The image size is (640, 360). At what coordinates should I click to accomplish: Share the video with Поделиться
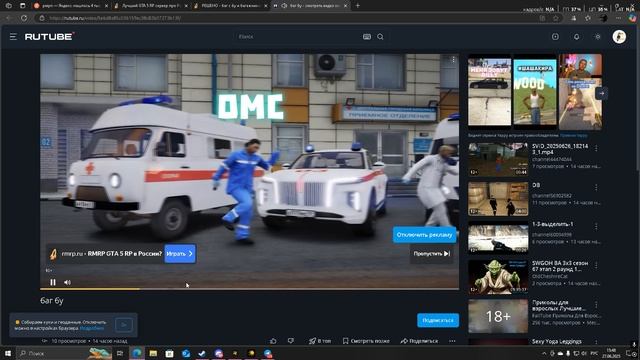pos(419,341)
